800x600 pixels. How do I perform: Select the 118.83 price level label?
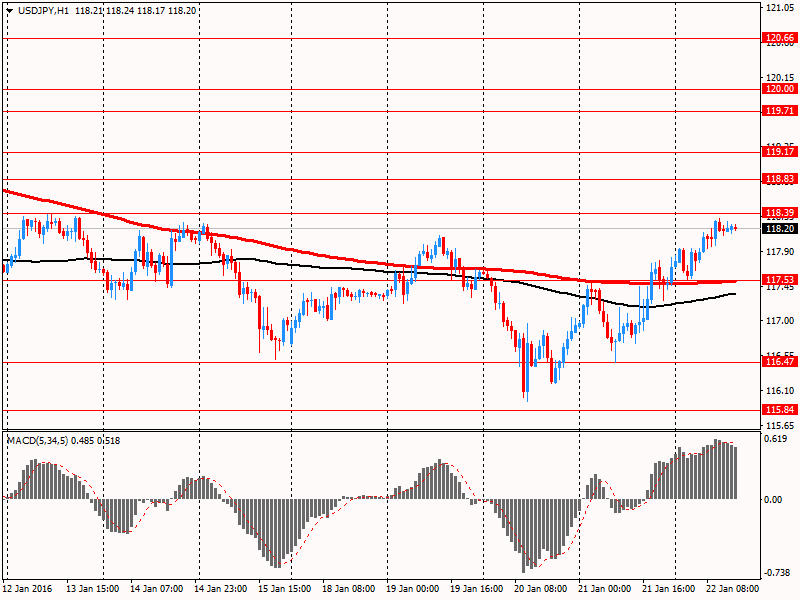click(x=779, y=179)
